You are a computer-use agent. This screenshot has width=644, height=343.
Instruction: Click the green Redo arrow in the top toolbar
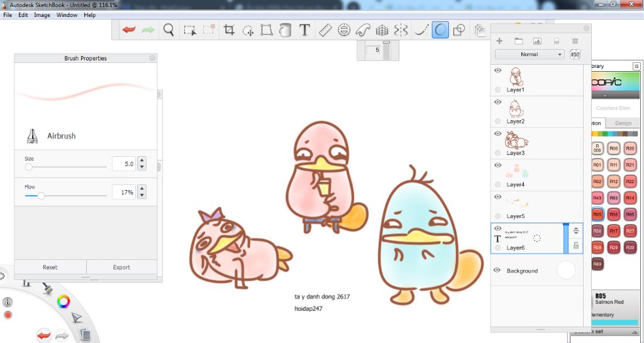point(148,30)
